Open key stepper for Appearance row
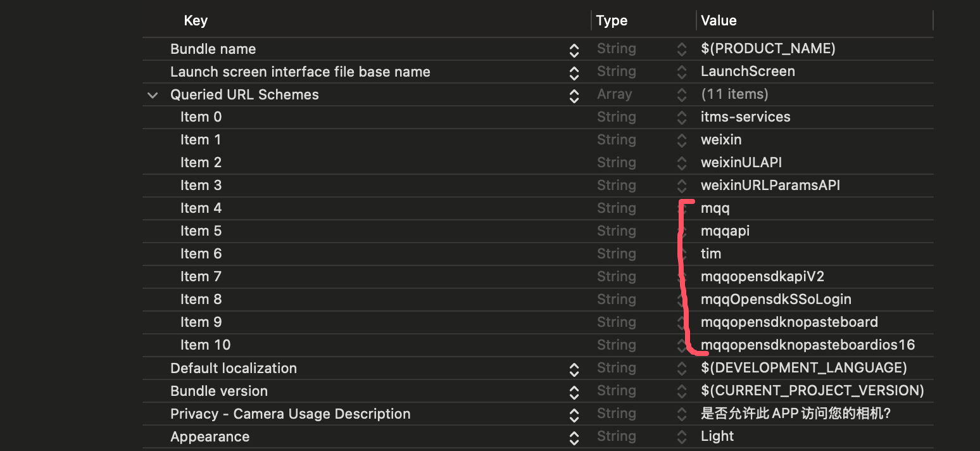 tap(574, 438)
